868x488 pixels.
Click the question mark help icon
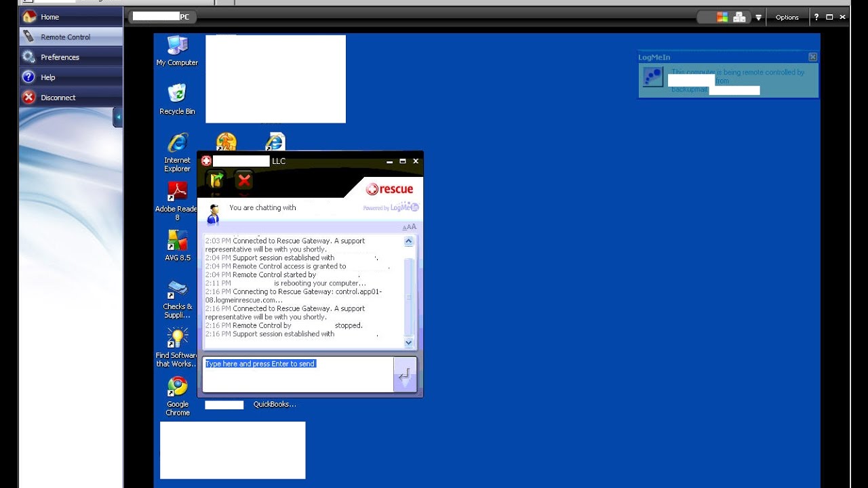816,17
